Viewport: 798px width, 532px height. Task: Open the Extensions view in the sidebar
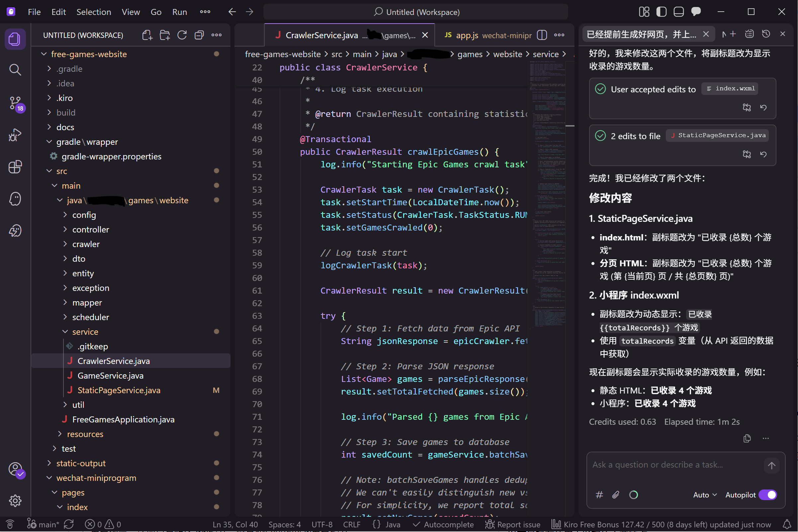[15, 167]
